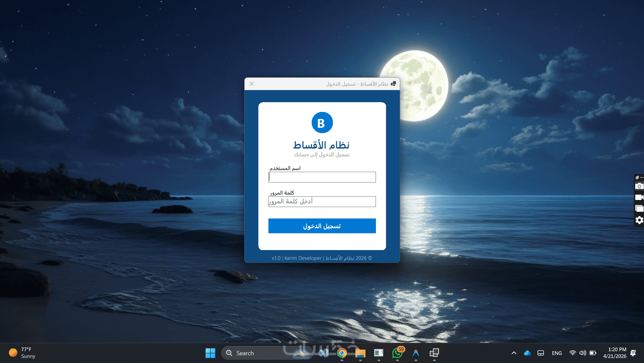Take a screenshot with the camera icon
Screen dimensions: 644x363
(x=639, y=186)
